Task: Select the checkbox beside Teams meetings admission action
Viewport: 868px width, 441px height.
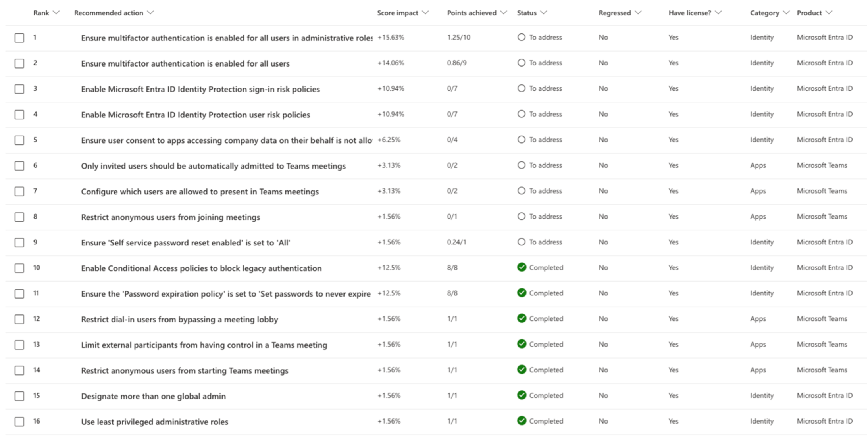Action: pos(19,165)
